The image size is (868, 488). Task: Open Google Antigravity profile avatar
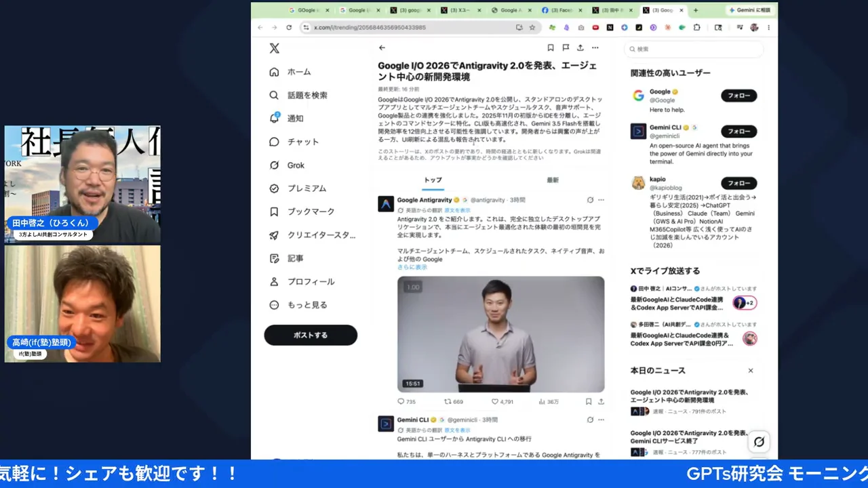(x=386, y=204)
